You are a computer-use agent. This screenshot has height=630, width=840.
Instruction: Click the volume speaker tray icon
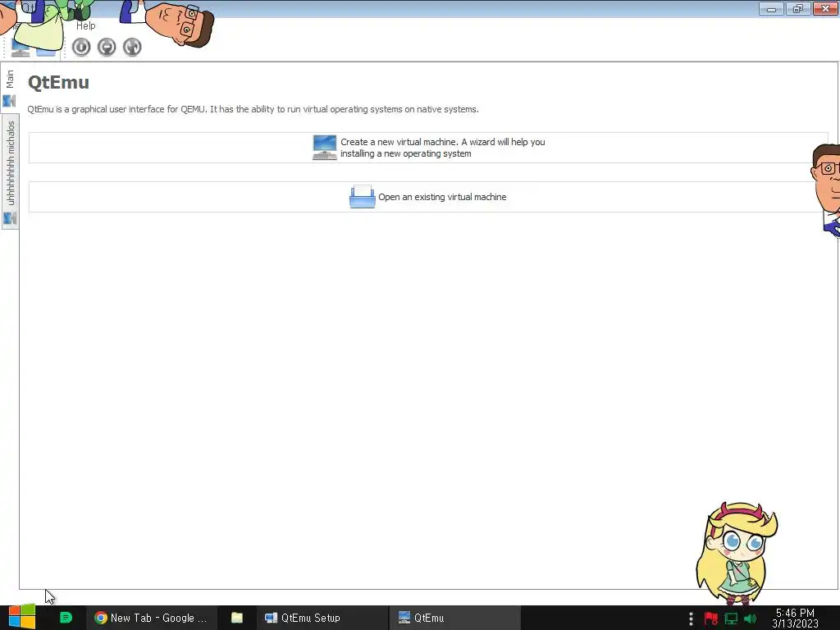750,619
